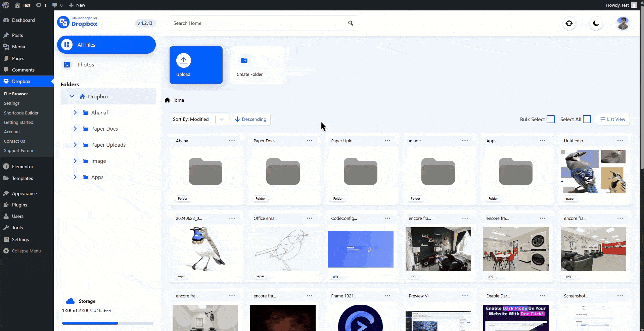Open options menu for Screenshot... file
Image resolution: width=644 pixels, height=331 pixels.
[x=620, y=296]
